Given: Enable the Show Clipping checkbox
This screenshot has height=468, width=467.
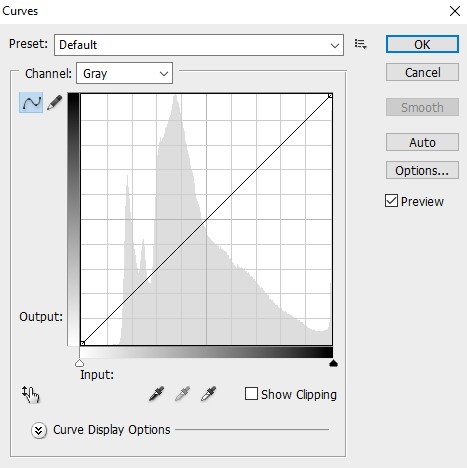Looking at the screenshot, I should (x=251, y=394).
